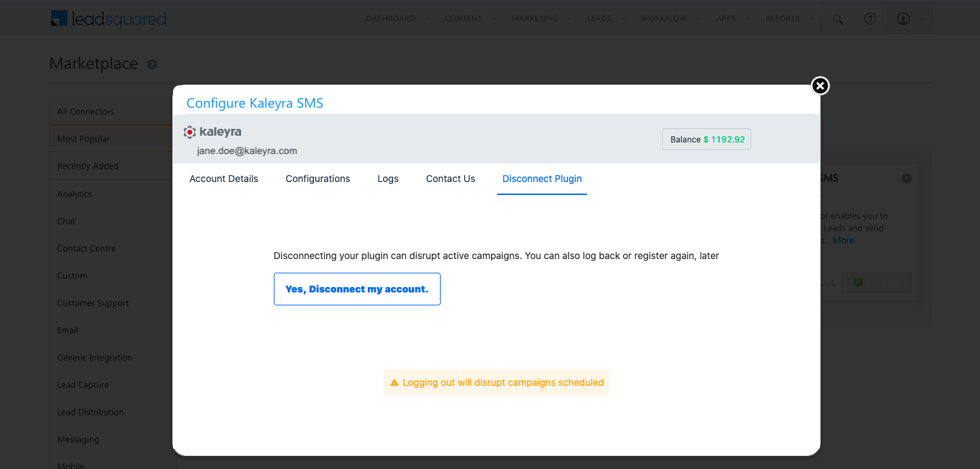
Task: Select All Connectors in the sidebar
Action: coord(111,111)
